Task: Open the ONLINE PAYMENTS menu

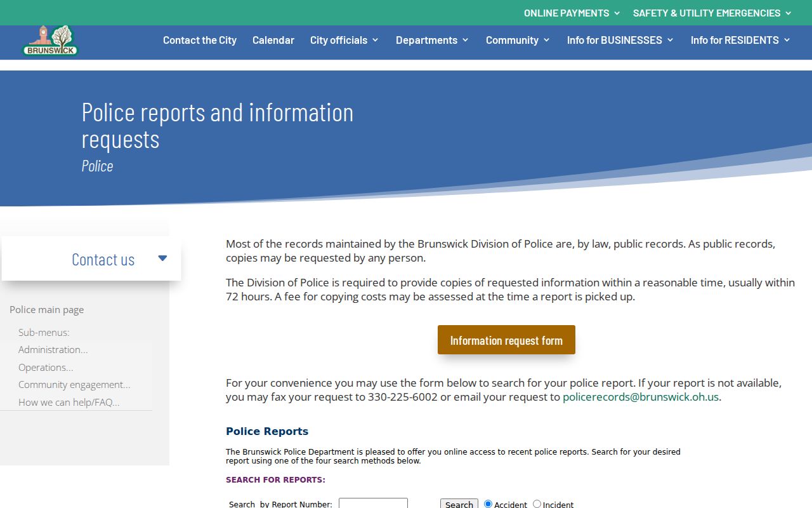Action: [566, 13]
